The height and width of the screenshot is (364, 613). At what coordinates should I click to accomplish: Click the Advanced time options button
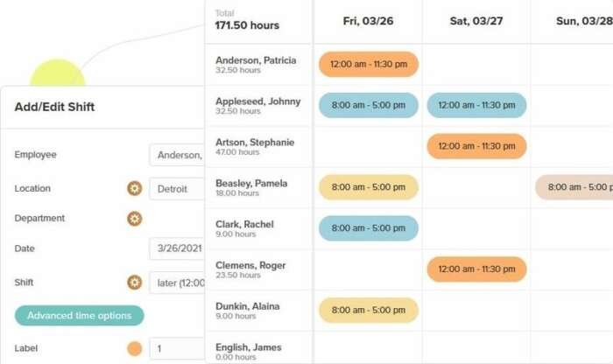click(x=80, y=316)
